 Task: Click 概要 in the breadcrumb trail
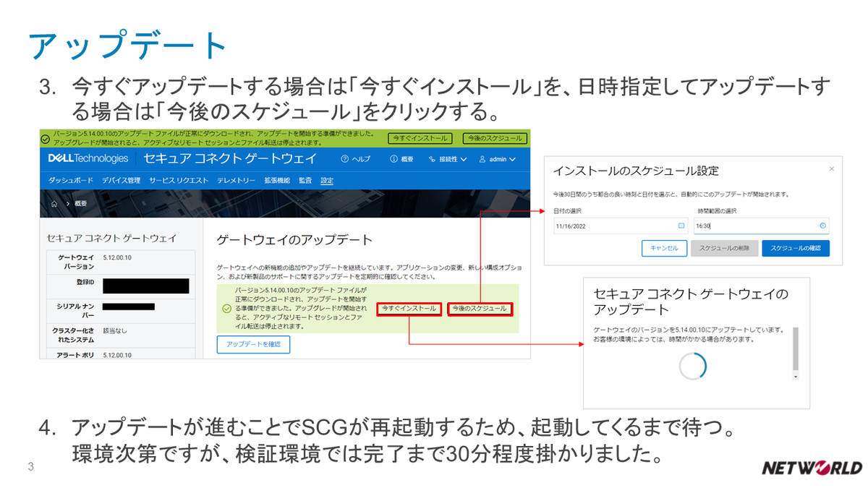81,204
